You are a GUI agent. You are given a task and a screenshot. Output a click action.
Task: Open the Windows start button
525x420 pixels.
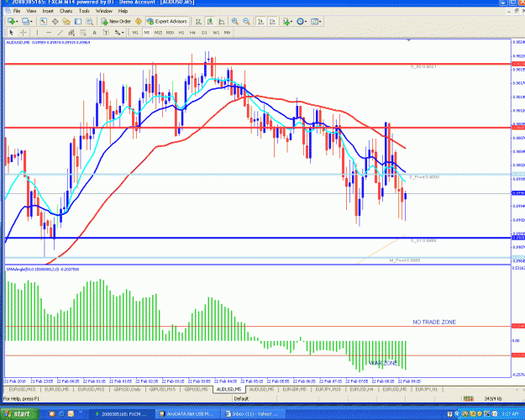point(19,414)
